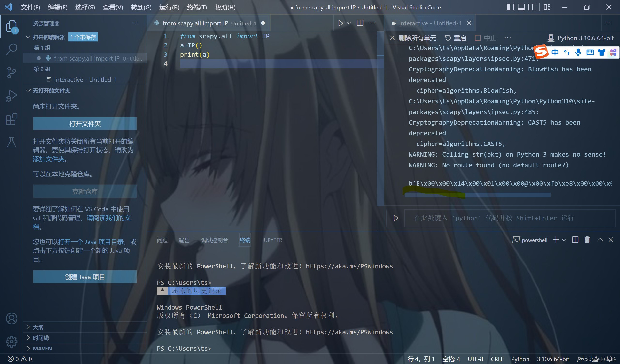Toggle Sogou input between Chinese and English
Image resolution: width=620 pixels, height=364 pixels.
coord(555,52)
